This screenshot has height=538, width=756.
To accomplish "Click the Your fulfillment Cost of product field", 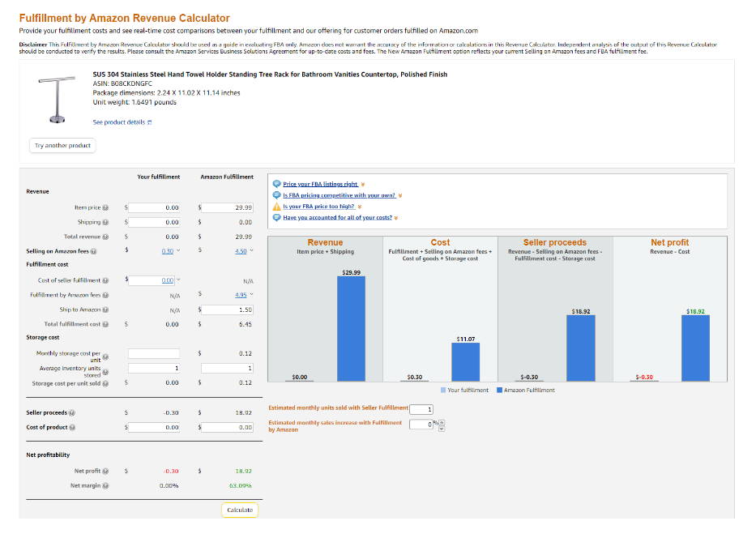I will (x=154, y=427).
